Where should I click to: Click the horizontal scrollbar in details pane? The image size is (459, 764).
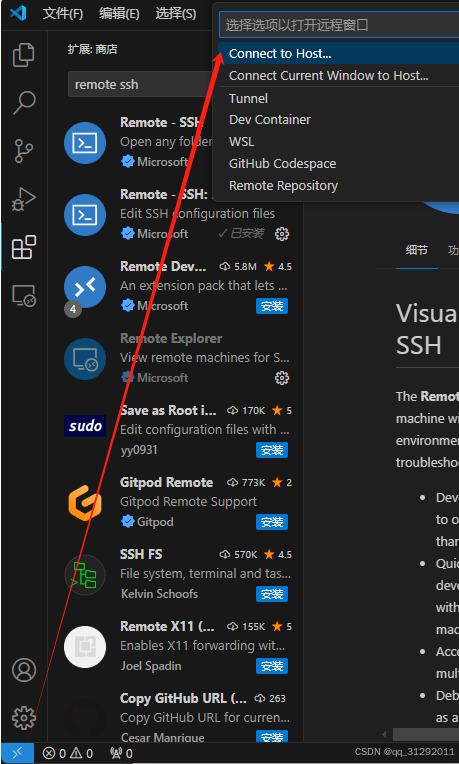click(x=426, y=735)
